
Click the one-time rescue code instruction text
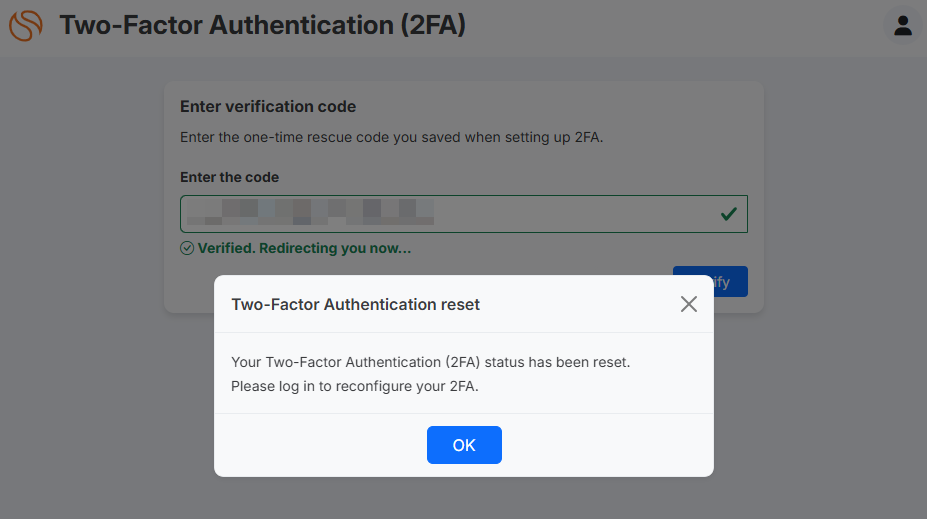[x=391, y=137]
